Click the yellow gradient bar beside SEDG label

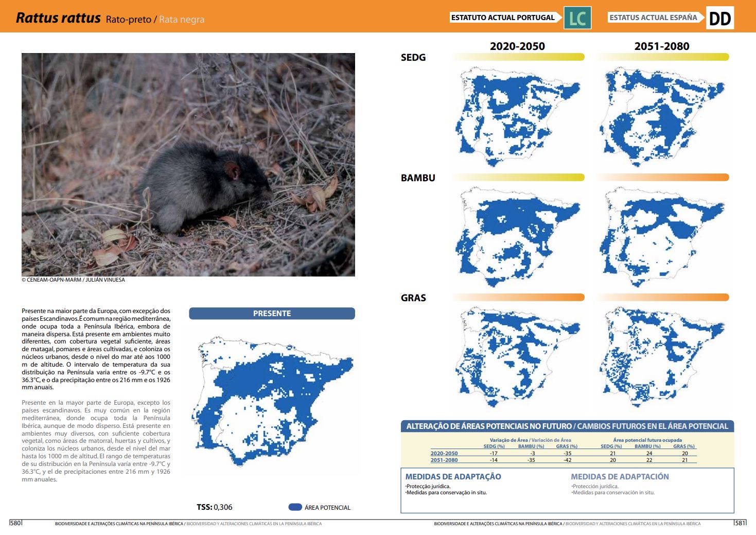[518, 57]
